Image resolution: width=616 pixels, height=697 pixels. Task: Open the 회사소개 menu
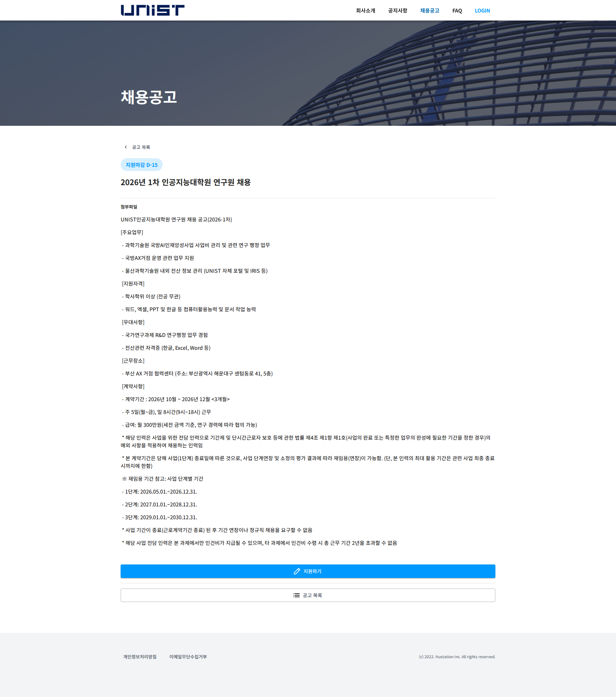pyautogui.click(x=365, y=11)
